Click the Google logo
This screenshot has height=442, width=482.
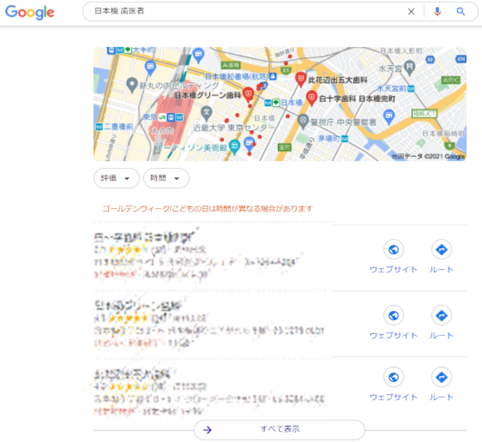coord(30,12)
